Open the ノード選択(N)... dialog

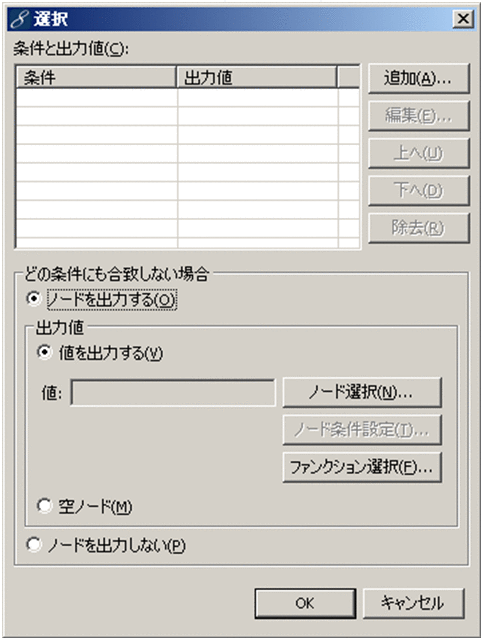362,393
